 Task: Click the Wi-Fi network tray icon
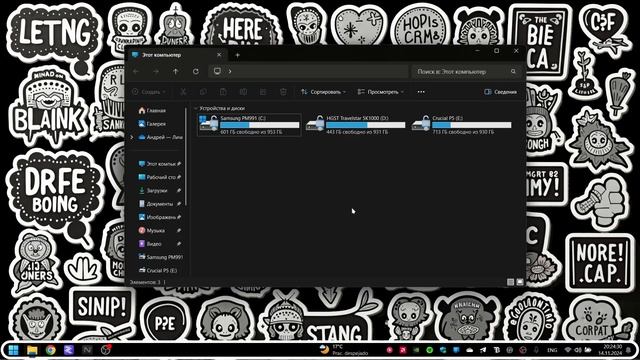click(x=568, y=350)
